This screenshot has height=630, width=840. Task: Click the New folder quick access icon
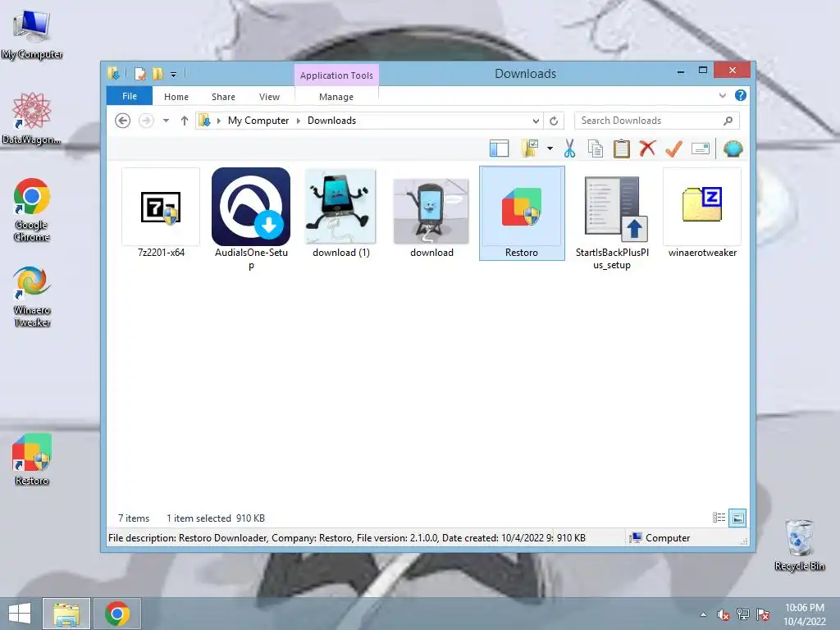point(158,74)
